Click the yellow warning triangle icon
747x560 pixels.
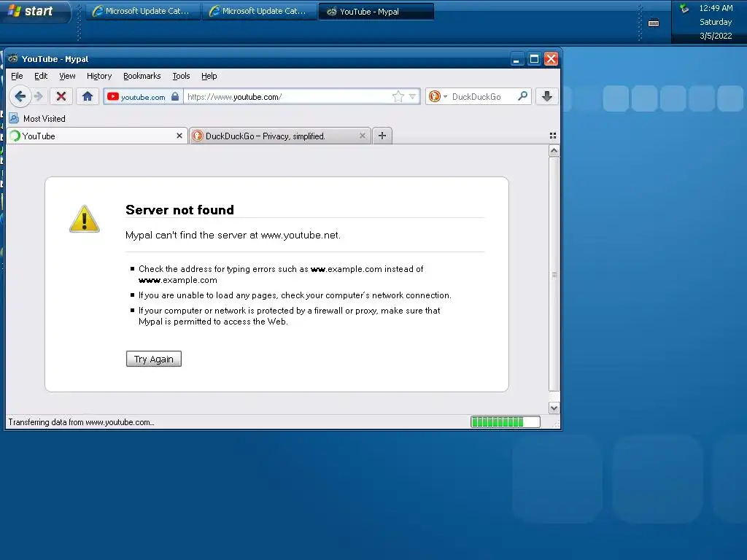coord(85,219)
